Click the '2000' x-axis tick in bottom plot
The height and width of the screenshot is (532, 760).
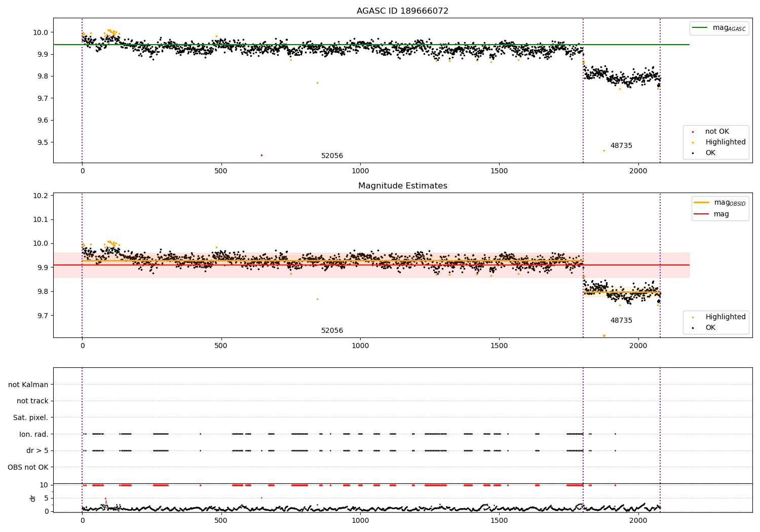point(638,520)
